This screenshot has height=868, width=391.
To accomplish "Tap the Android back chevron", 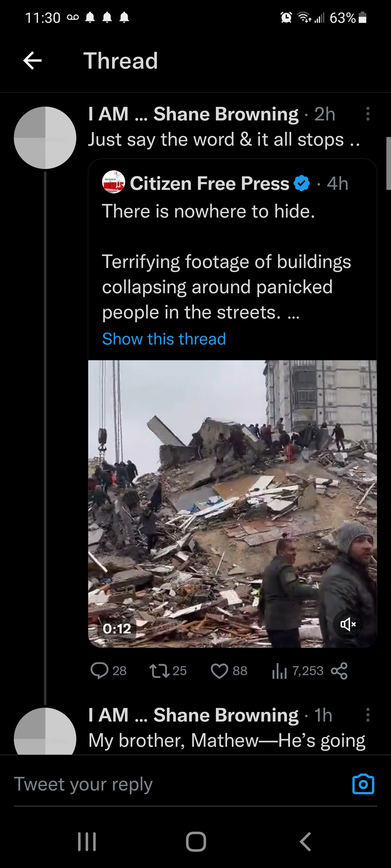I will point(305,842).
